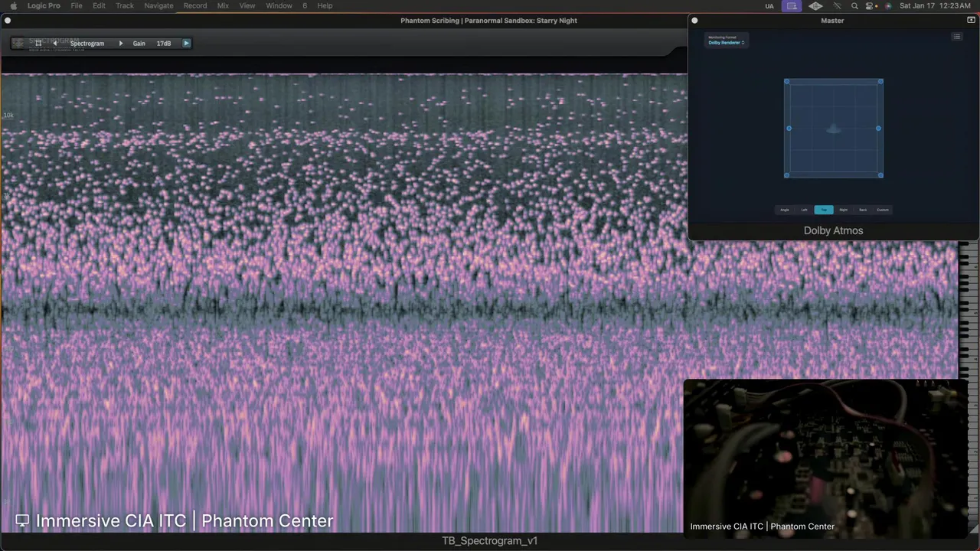980x551 pixels.
Task: Go to previous view with left arrow
Action: 54,44
